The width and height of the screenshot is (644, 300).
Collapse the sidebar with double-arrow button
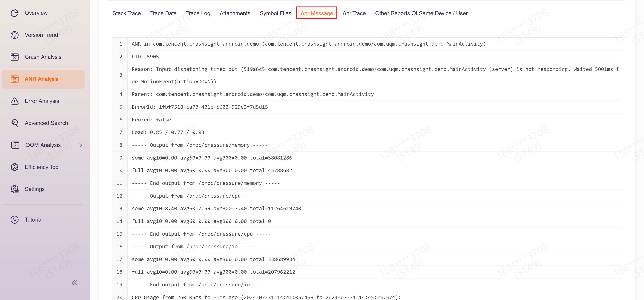click(74, 283)
